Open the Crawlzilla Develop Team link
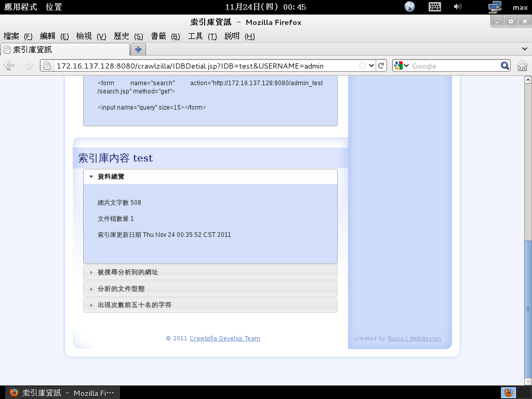 pyautogui.click(x=224, y=338)
